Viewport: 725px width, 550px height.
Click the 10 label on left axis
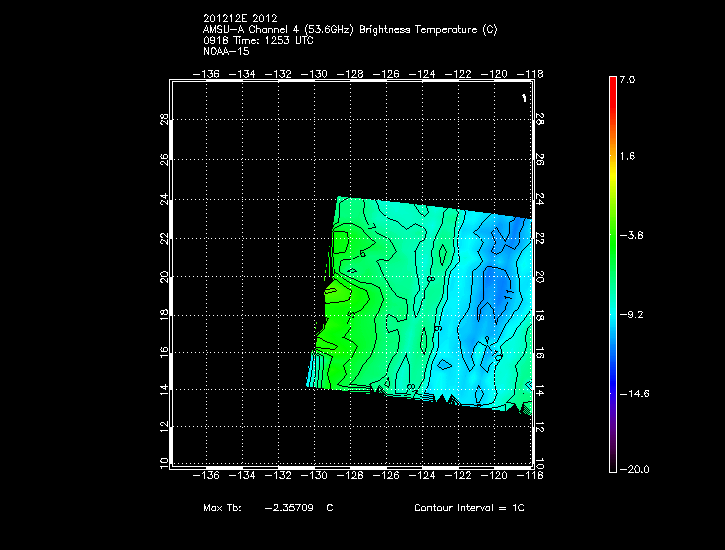[x=164, y=462]
